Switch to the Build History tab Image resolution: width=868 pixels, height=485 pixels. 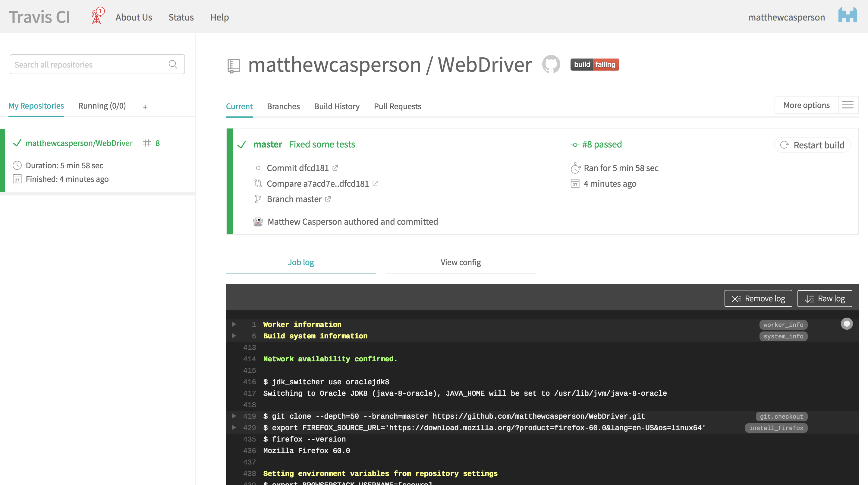click(x=337, y=106)
